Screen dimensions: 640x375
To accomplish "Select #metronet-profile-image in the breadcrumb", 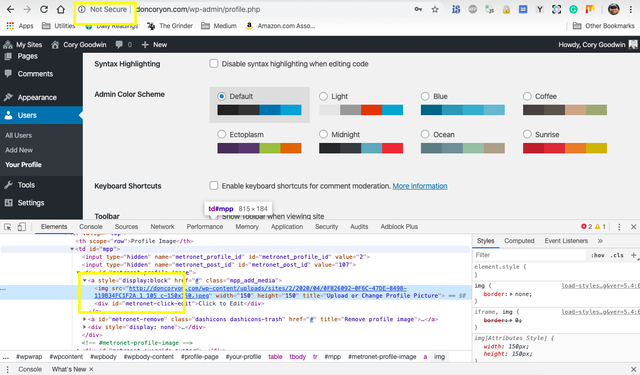I will 382,357.
